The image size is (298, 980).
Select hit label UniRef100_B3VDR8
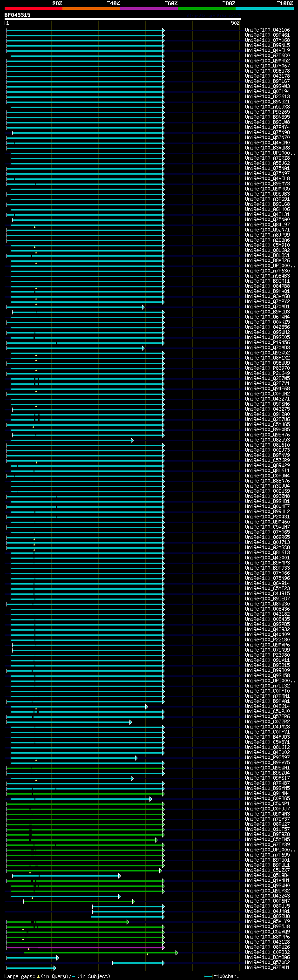tap(267, 148)
